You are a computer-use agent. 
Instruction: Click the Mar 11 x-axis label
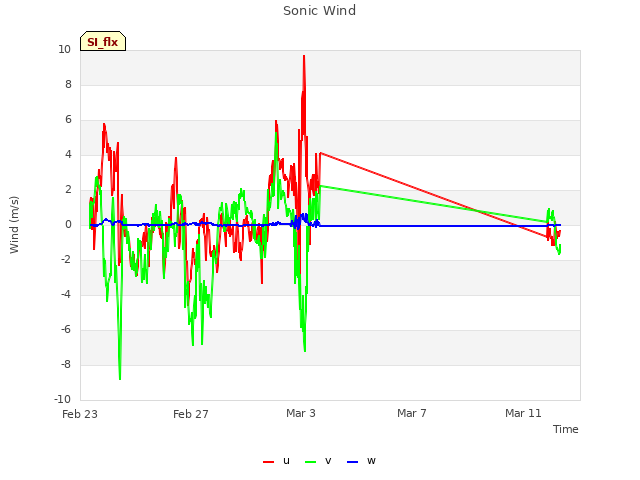pos(523,413)
